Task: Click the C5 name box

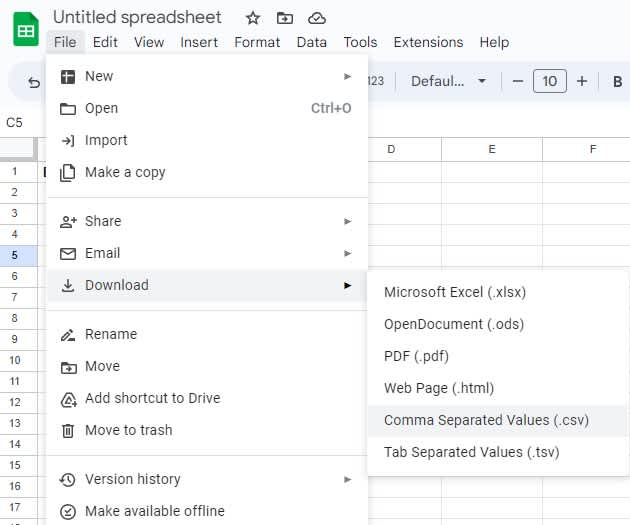Action: pos(14,123)
